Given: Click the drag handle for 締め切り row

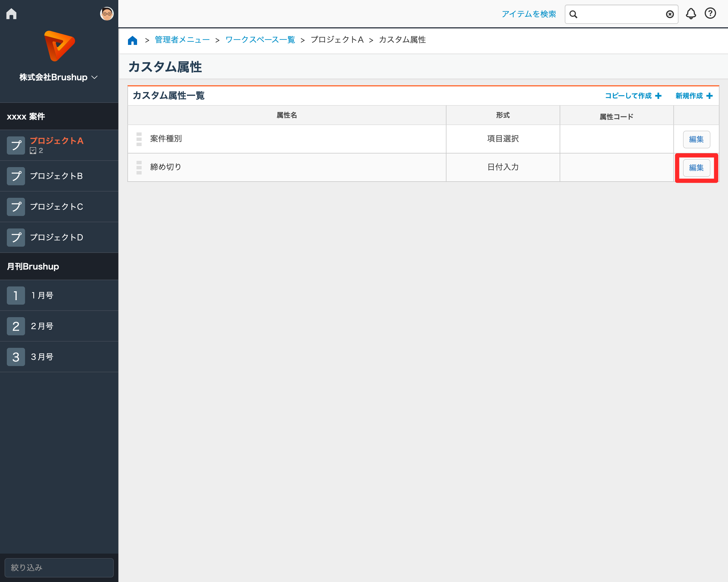Looking at the screenshot, I should pyautogui.click(x=139, y=167).
